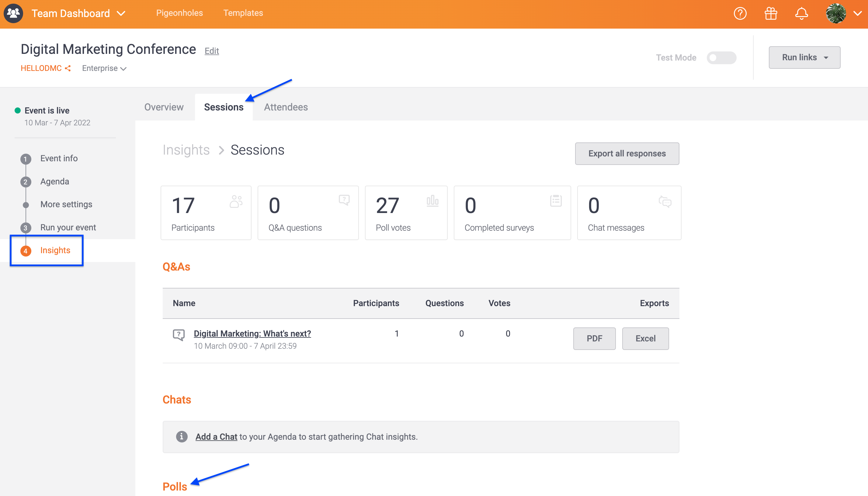Click Export all responses button
This screenshot has height=496, width=868.
tap(627, 153)
